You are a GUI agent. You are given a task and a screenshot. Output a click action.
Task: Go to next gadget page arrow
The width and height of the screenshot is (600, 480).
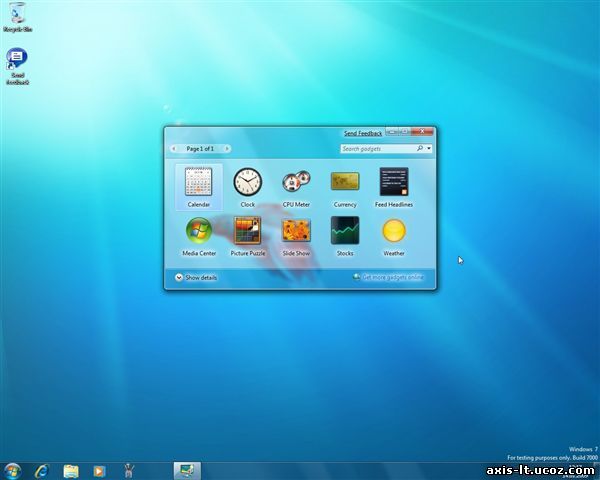pos(227,149)
